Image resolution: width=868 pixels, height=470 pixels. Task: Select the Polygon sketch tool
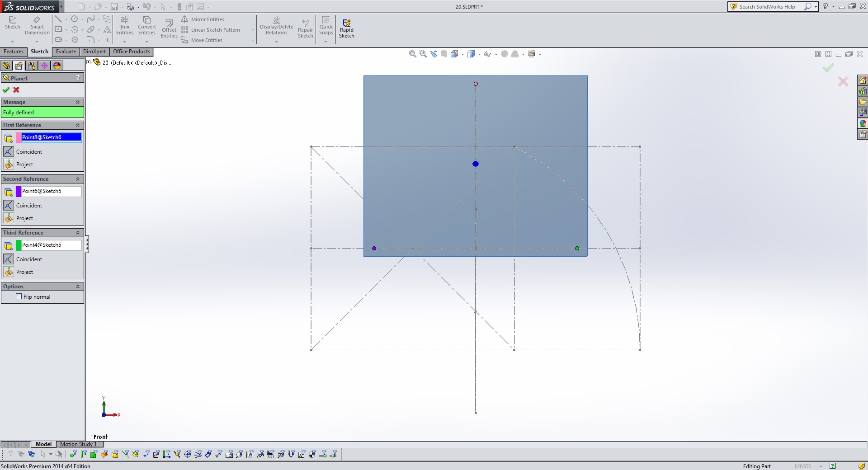(x=75, y=40)
